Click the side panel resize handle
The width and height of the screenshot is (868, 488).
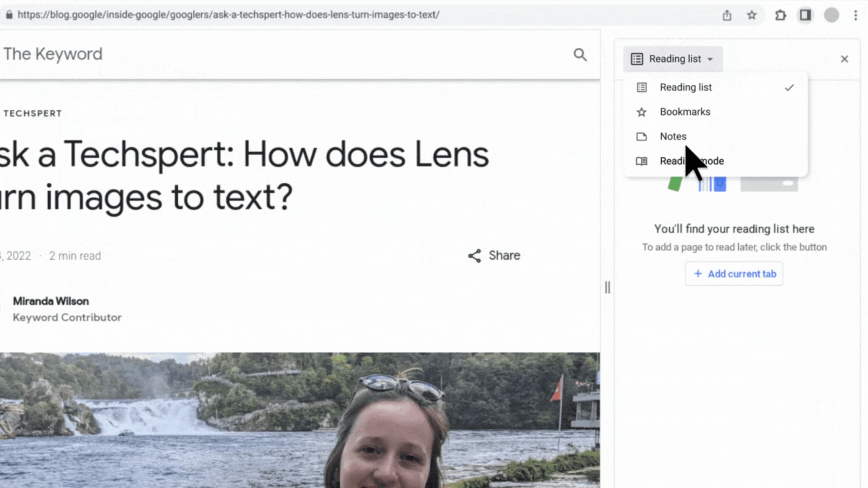[608, 288]
